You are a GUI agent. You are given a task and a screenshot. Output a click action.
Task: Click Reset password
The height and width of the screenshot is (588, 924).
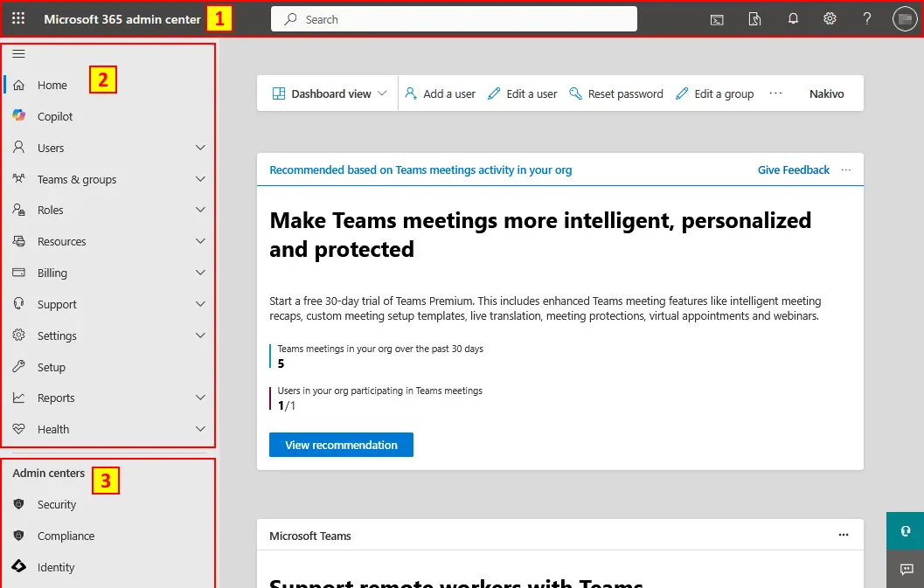(616, 93)
